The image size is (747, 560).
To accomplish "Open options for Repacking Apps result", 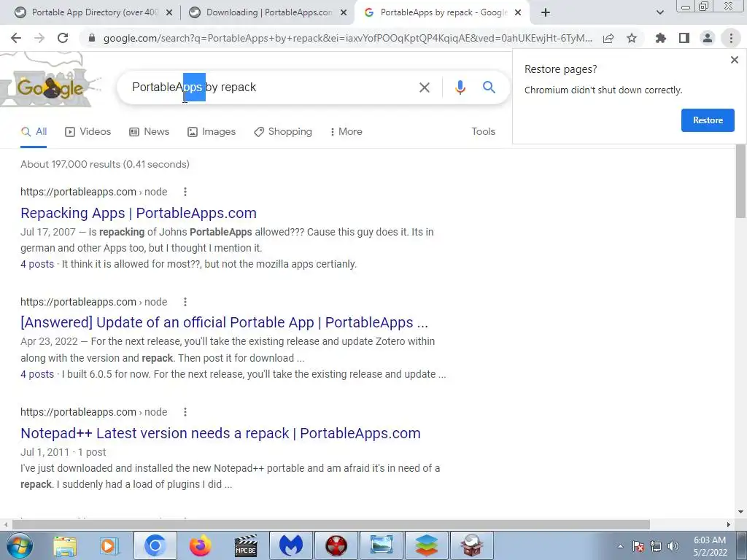I will pos(185,192).
